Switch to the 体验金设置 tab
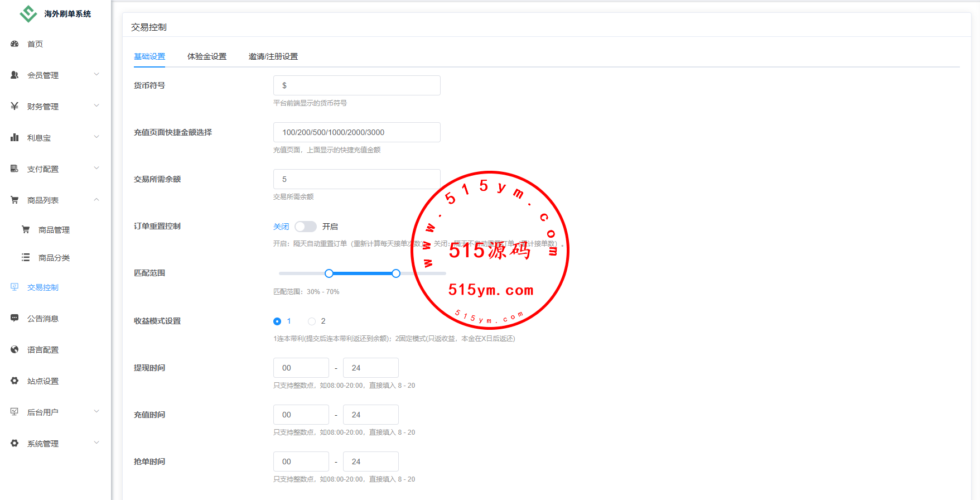The height and width of the screenshot is (500, 980). 207,56
